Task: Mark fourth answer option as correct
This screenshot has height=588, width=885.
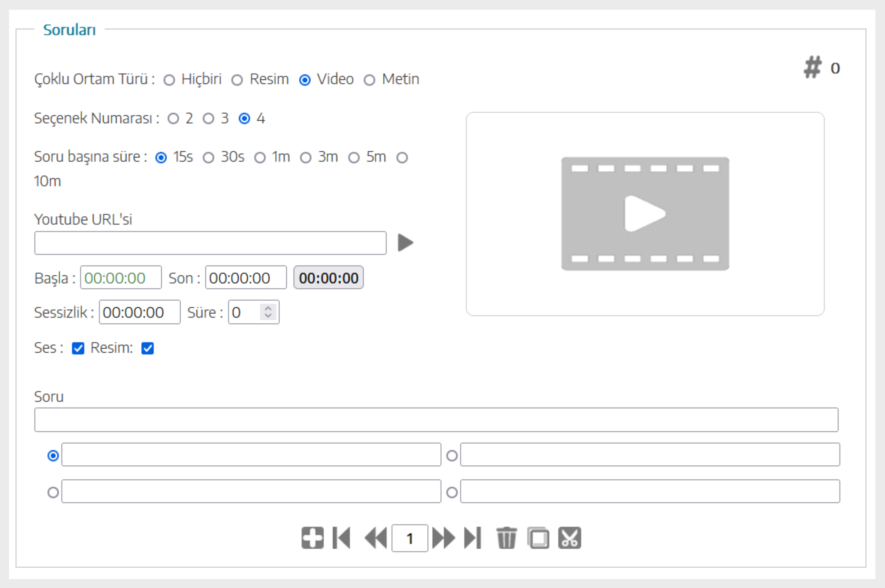Action: (x=452, y=492)
